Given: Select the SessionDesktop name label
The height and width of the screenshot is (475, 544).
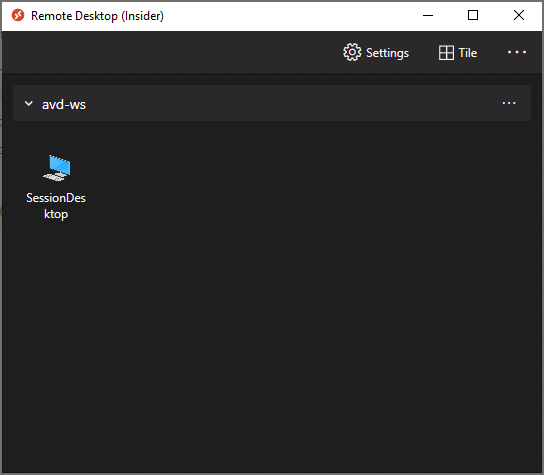Looking at the screenshot, I should 56,206.
